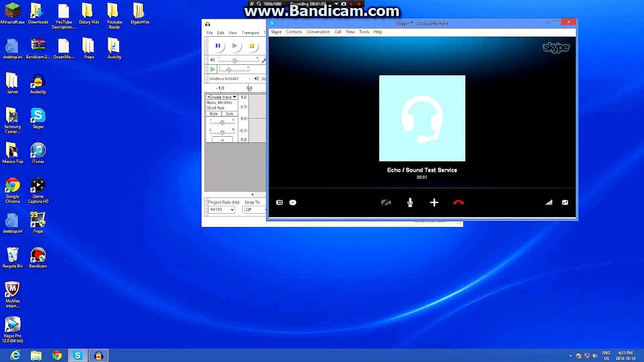Image resolution: width=644 pixels, height=362 pixels.
Task: Adjust Audacity's output volume slider
Action: (238, 60)
